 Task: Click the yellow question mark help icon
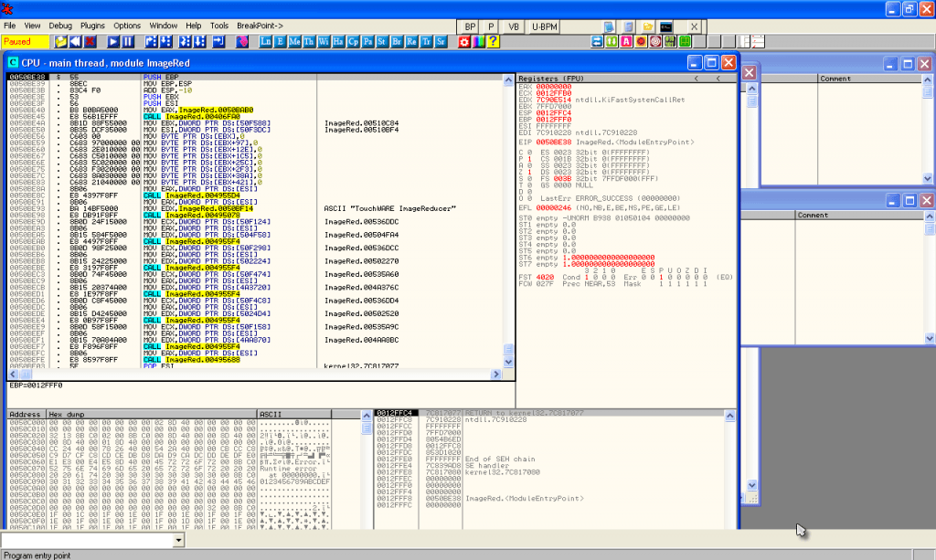click(493, 42)
